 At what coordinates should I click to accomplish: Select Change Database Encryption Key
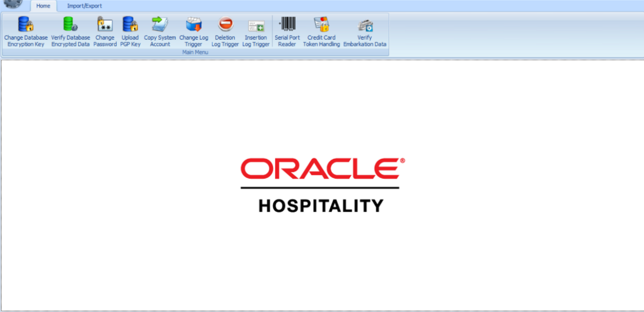point(25,31)
